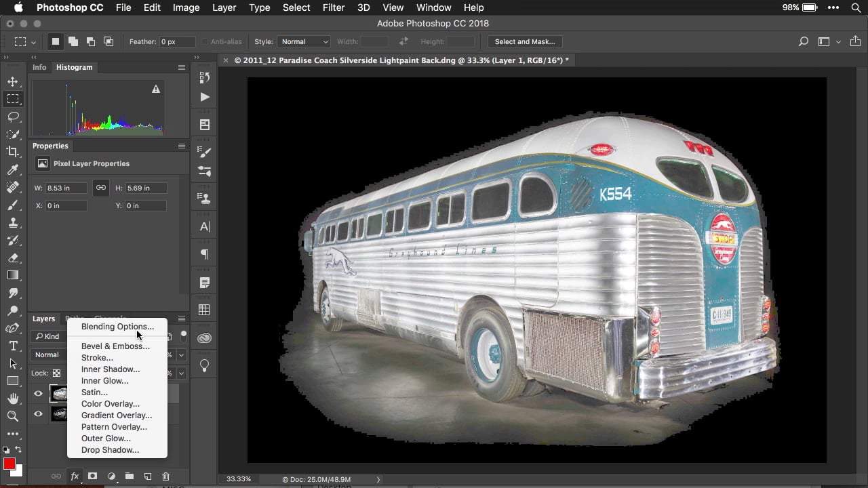868x488 pixels.
Task: Select the Dodge tool
Action: point(12,310)
